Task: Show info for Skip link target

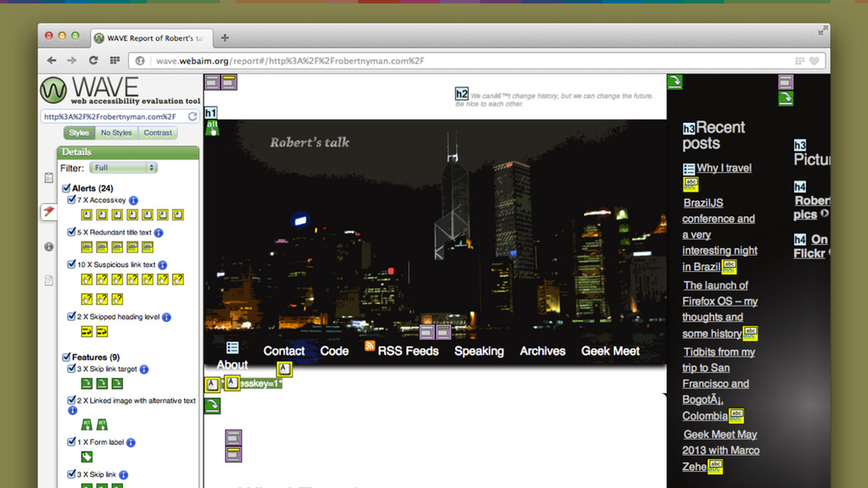Action: [x=144, y=369]
